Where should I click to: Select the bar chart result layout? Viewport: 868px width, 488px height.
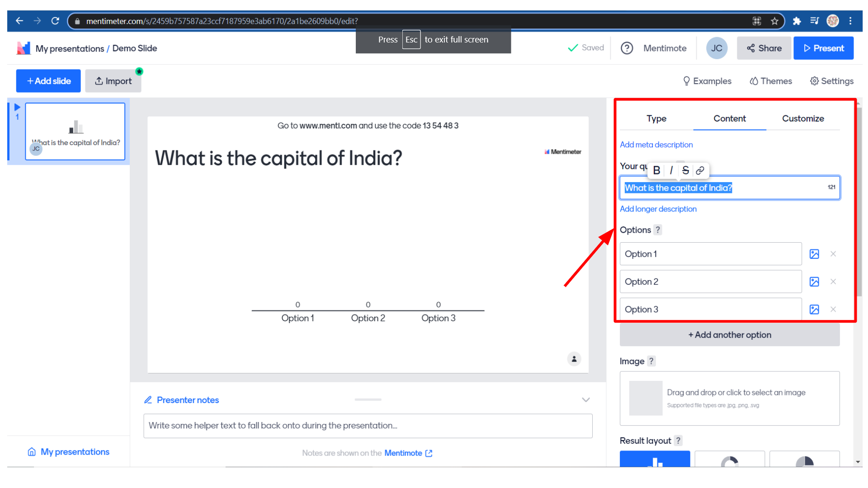[655, 460]
